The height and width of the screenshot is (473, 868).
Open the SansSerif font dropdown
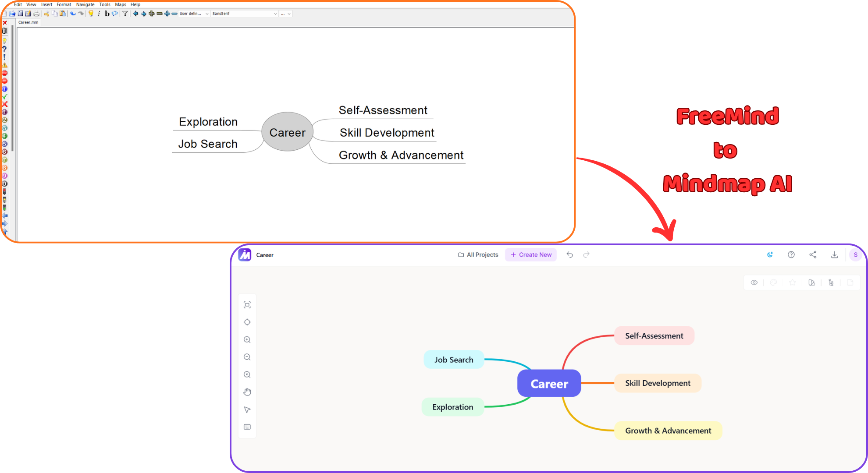[245, 14]
